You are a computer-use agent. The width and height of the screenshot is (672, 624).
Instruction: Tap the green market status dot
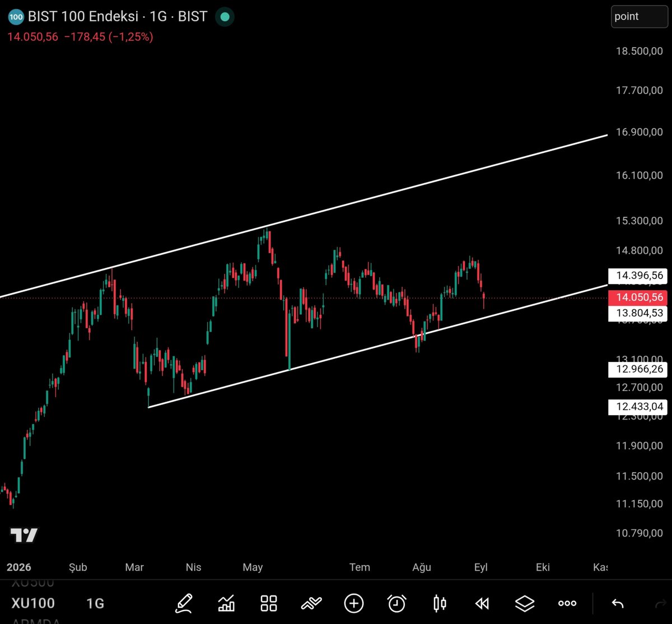(x=225, y=17)
